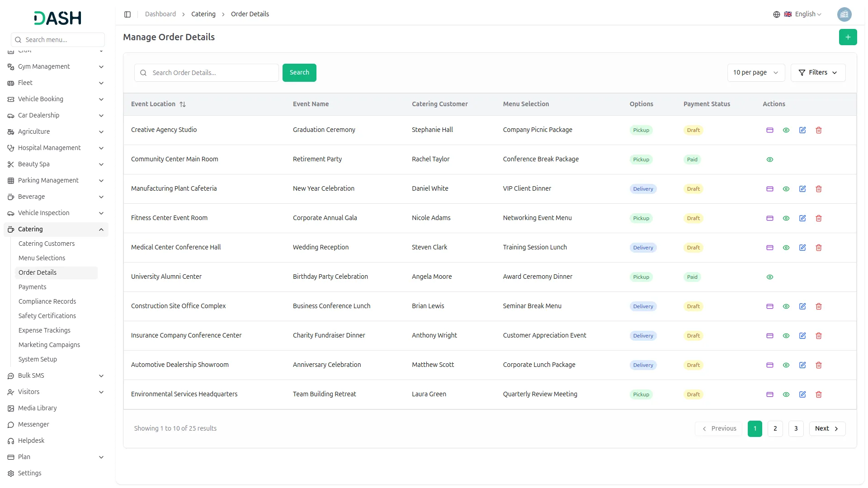Edit the Automotive Dealership Showroom order
The width and height of the screenshot is (868, 488).
802,365
